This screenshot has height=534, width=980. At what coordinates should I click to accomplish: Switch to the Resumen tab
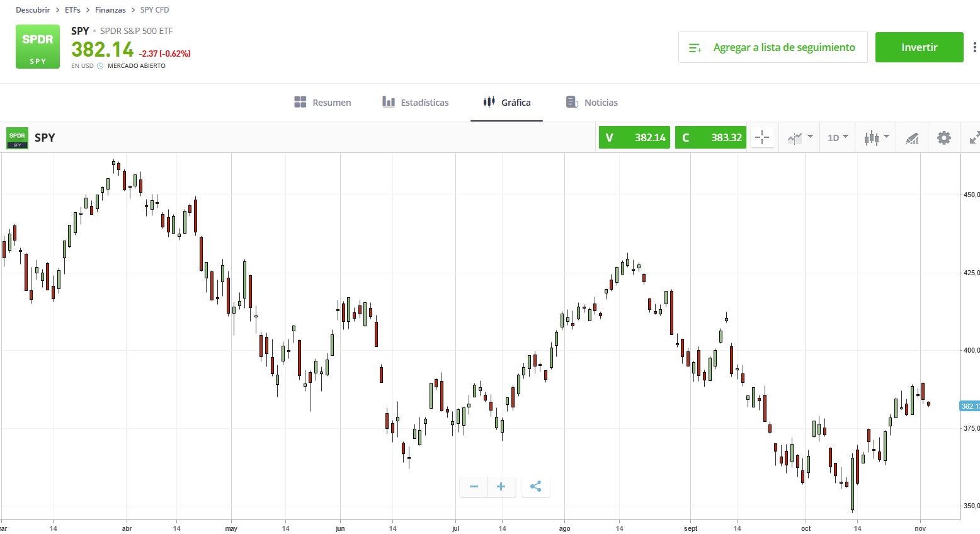(x=322, y=102)
